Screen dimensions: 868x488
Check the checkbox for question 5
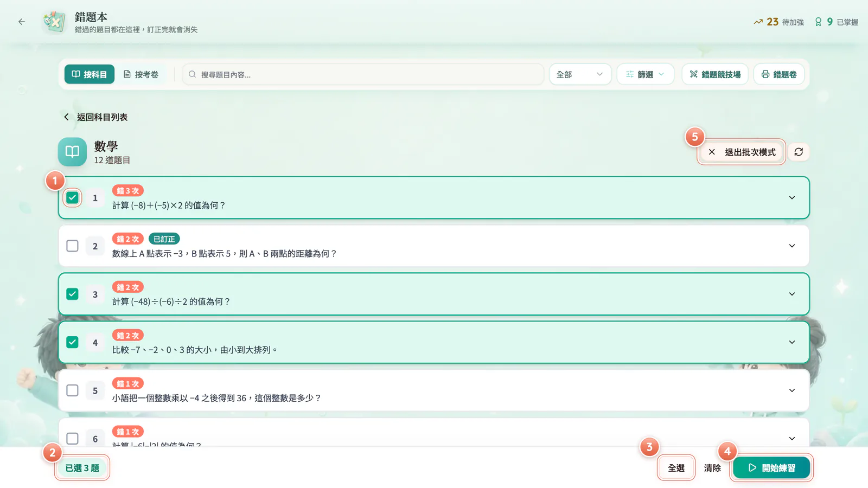click(x=72, y=390)
